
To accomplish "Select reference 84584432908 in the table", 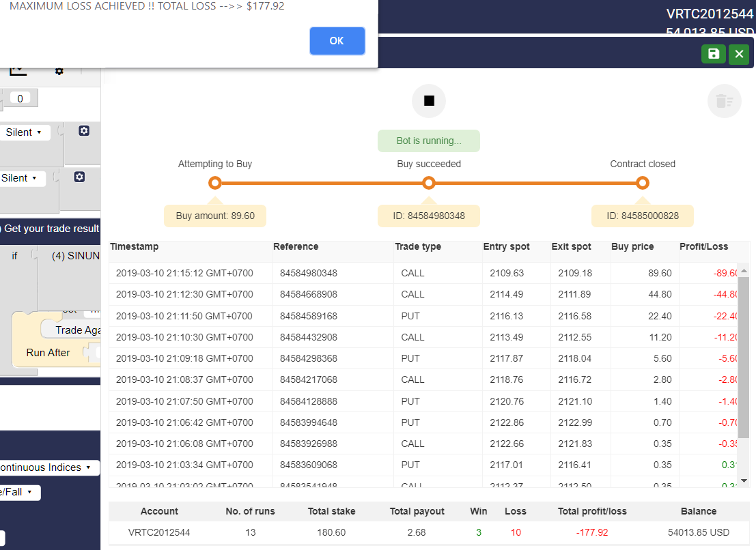I will pyautogui.click(x=309, y=337).
